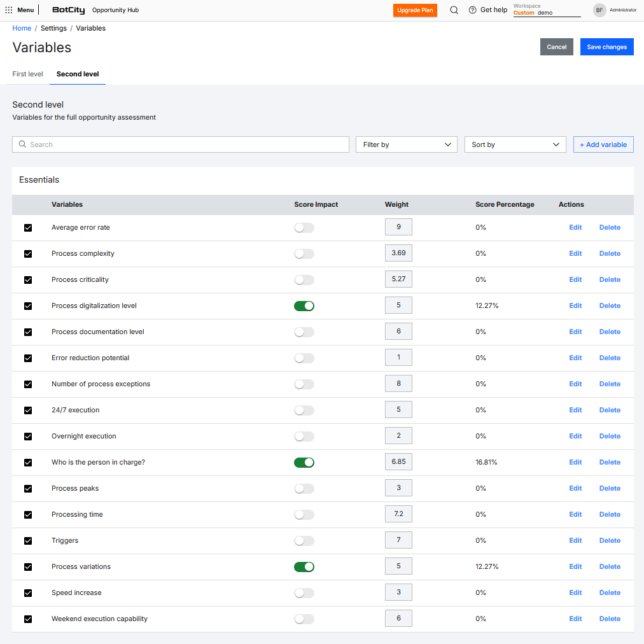This screenshot has height=644, width=644.
Task: Expand the Filter by dropdown
Action: click(x=406, y=144)
